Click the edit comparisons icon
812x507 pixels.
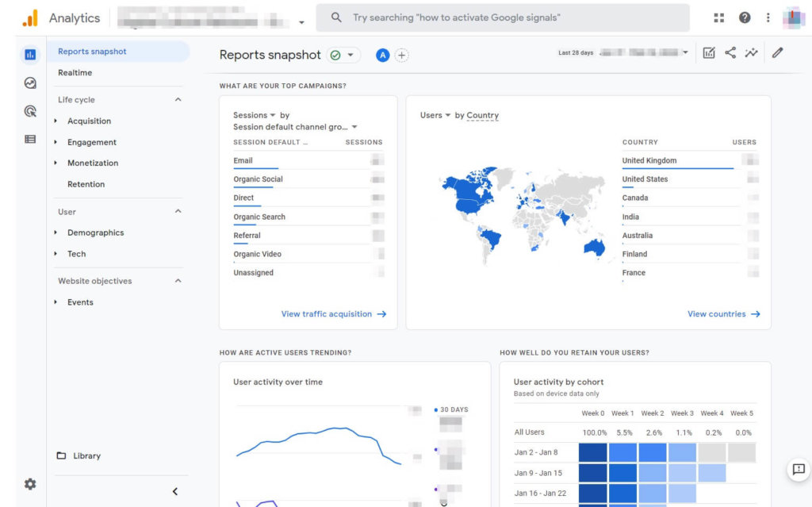(708, 52)
